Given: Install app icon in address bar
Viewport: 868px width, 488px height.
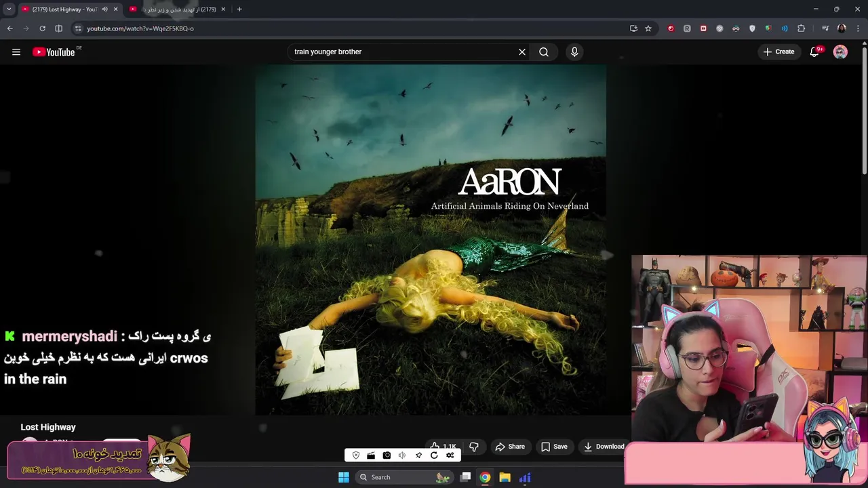Looking at the screenshot, I should coord(633,28).
